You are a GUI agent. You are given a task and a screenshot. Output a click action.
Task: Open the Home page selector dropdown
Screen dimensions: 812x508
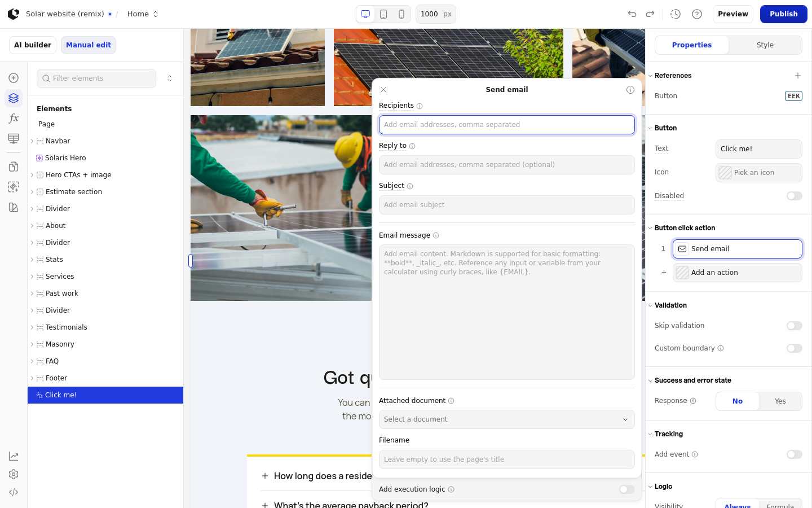pos(143,14)
